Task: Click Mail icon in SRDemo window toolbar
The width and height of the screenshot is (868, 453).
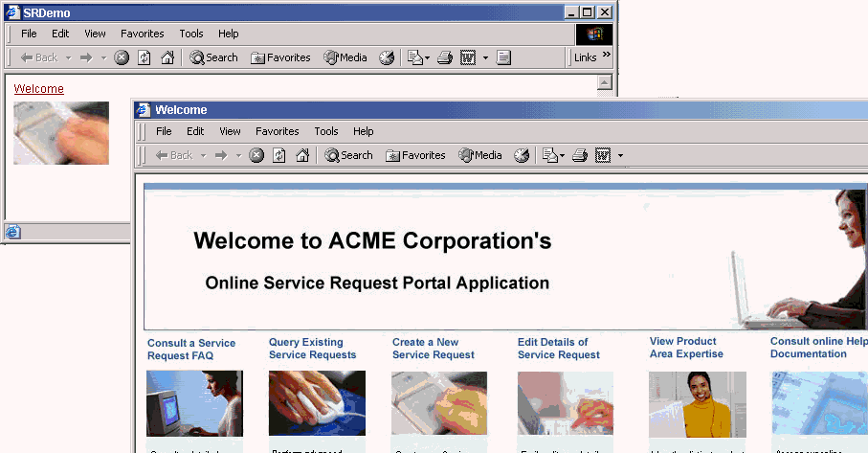Action: 414,57
